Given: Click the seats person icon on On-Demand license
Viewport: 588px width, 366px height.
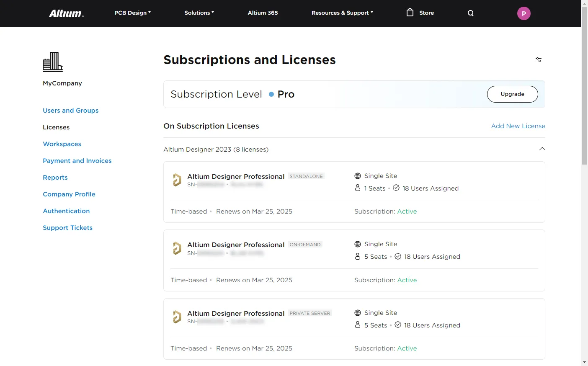Looking at the screenshot, I should point(358,256).
